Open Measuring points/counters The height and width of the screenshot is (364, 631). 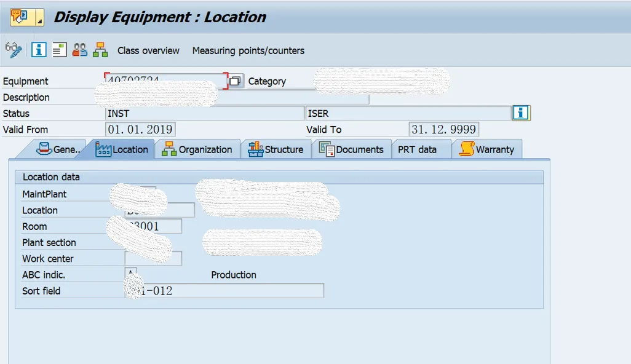[248, 50]
